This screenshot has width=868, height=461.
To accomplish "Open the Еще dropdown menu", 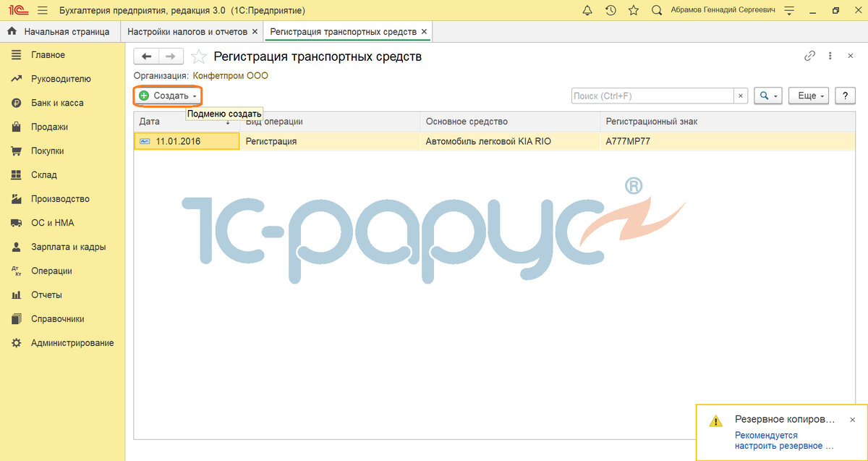I will coord(810,96).
